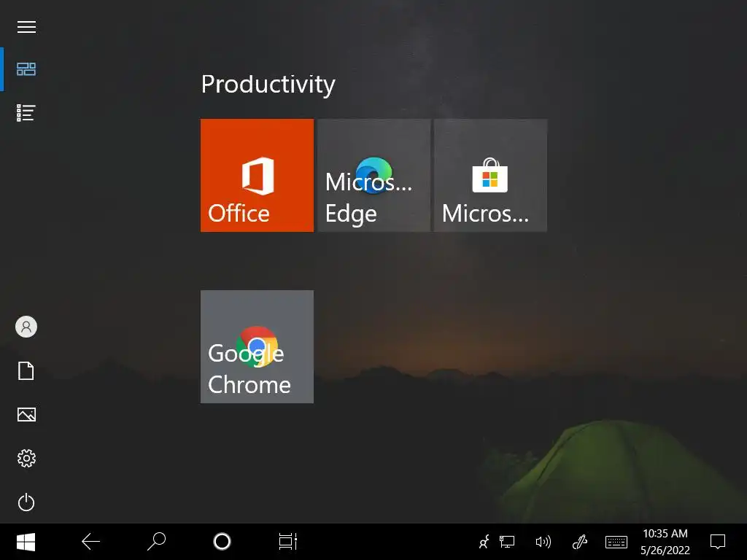Click the Productivity group heading
Image resolution: width=747 pixels, height=560 pixels.
[x=268, y=85]
